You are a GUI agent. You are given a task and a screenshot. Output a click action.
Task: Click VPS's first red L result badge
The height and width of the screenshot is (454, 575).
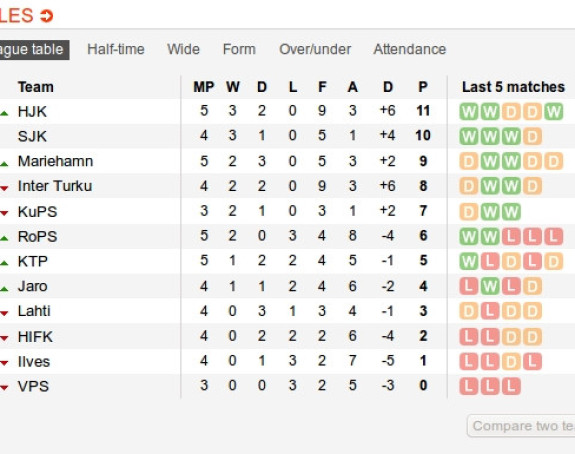[469, 386]
